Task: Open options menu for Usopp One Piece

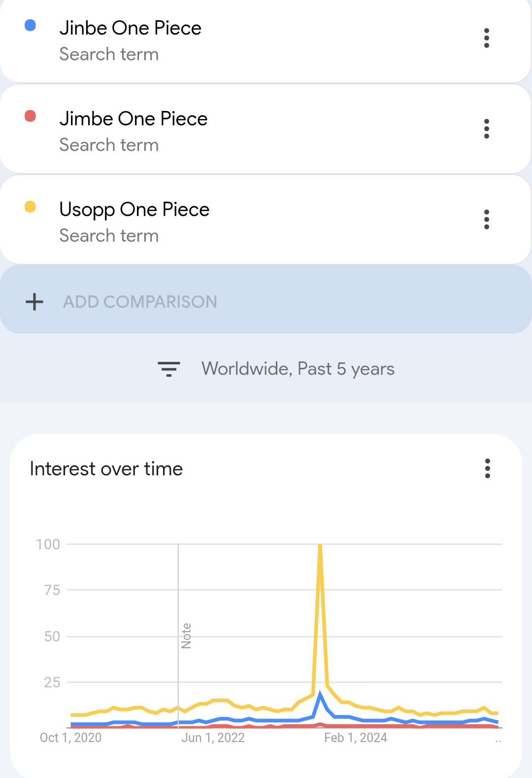Action: click(487, 219)
